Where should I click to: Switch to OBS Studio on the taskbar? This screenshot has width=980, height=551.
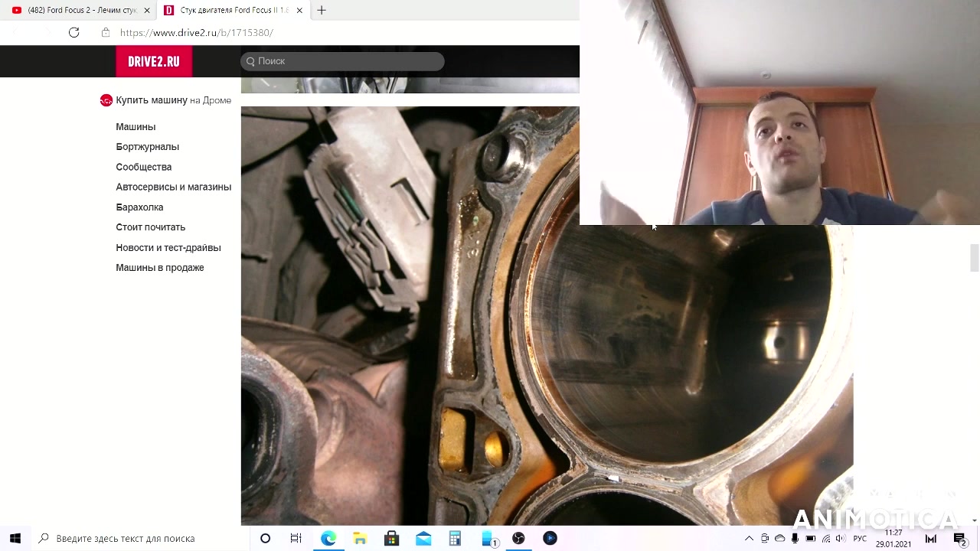coord(518,538)
